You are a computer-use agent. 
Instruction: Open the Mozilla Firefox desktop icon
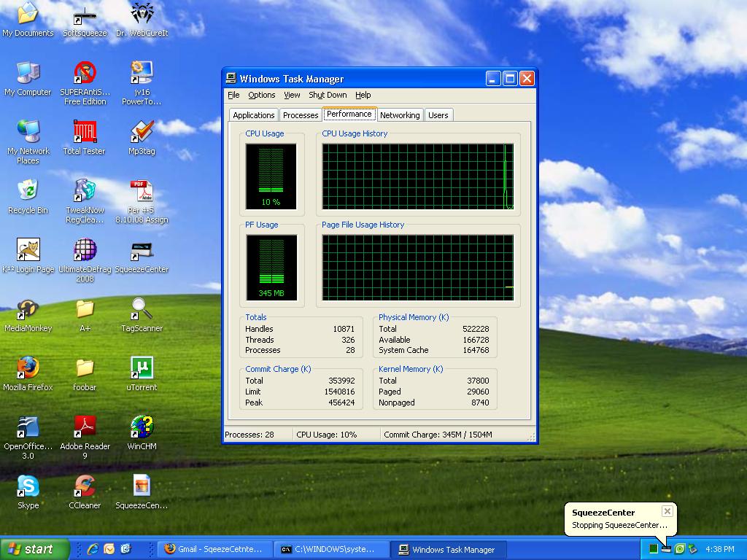(28, 367)
